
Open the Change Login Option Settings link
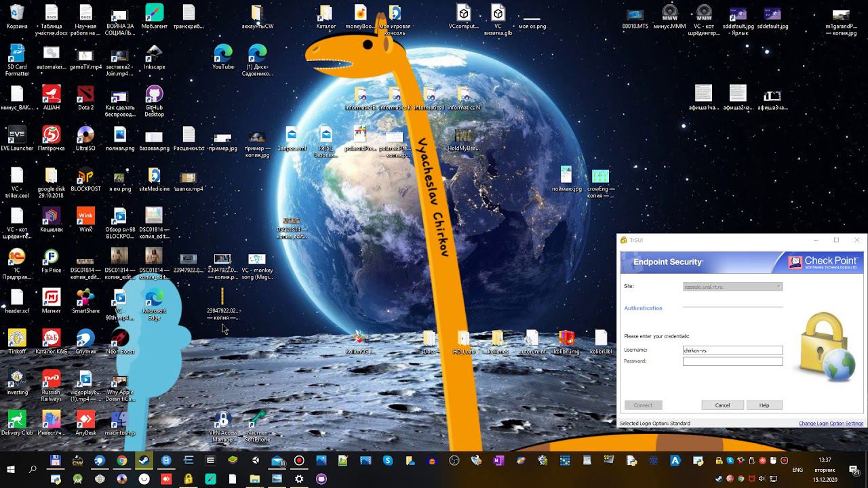tap(831, 424)
